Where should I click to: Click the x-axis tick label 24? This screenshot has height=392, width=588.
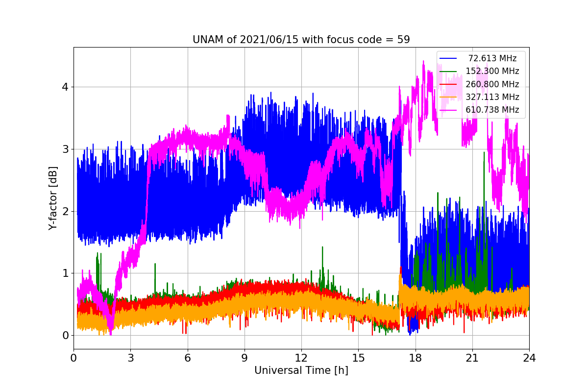529,358
